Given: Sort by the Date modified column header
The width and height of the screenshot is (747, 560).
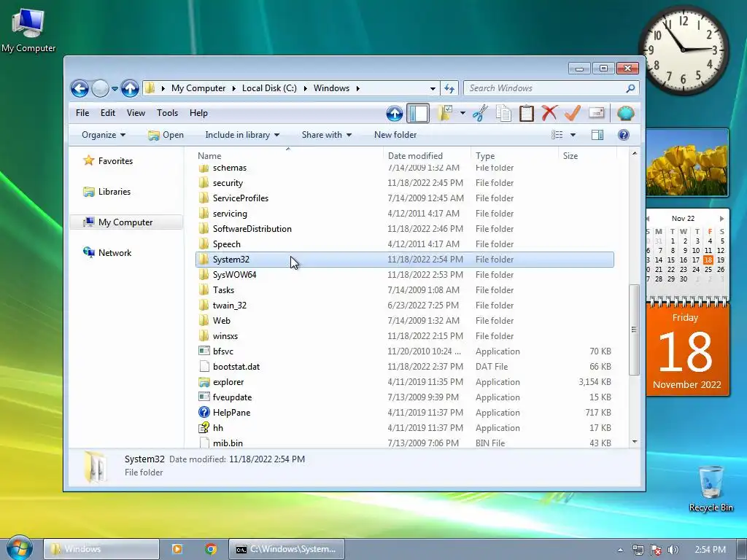Looking at the screenshot, I should point(427,156).
